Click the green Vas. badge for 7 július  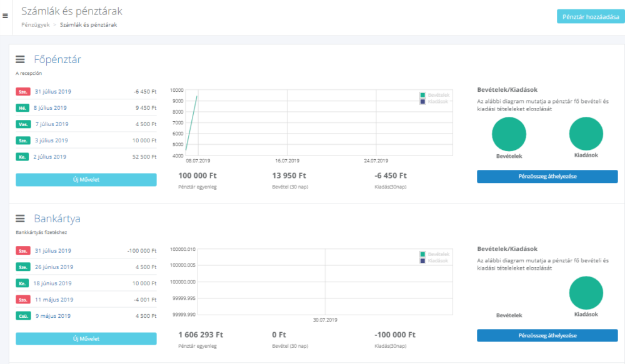point(23,124)
